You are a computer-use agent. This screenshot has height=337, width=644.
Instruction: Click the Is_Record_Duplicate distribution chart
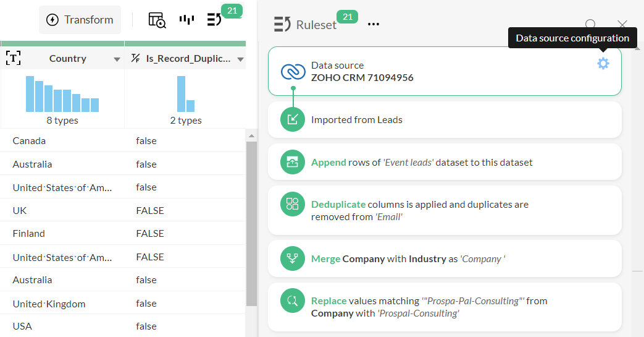click(x=185, y=95)
